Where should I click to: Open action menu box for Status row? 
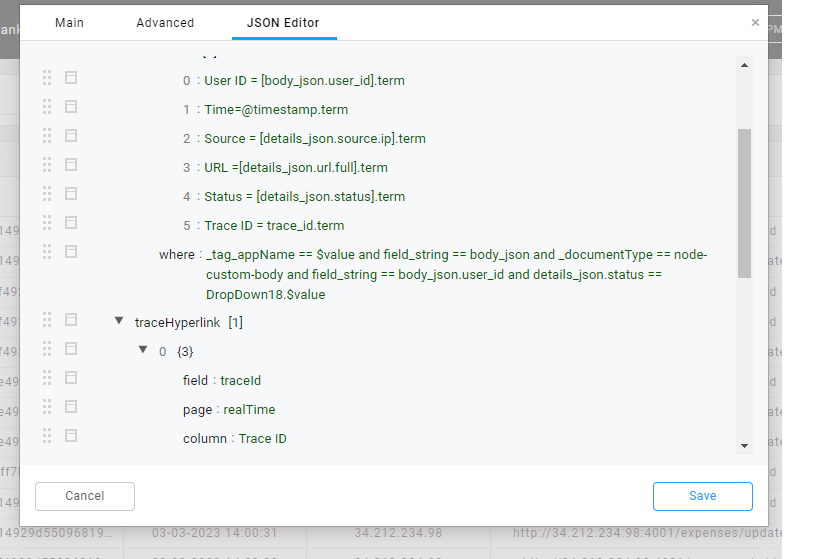point(71,194)
